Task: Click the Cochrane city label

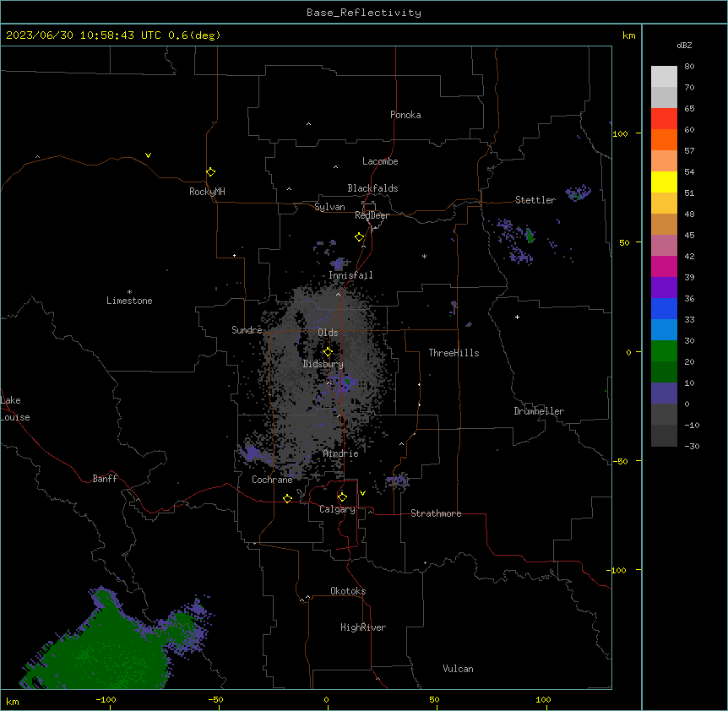Action: tap(272, 480)
